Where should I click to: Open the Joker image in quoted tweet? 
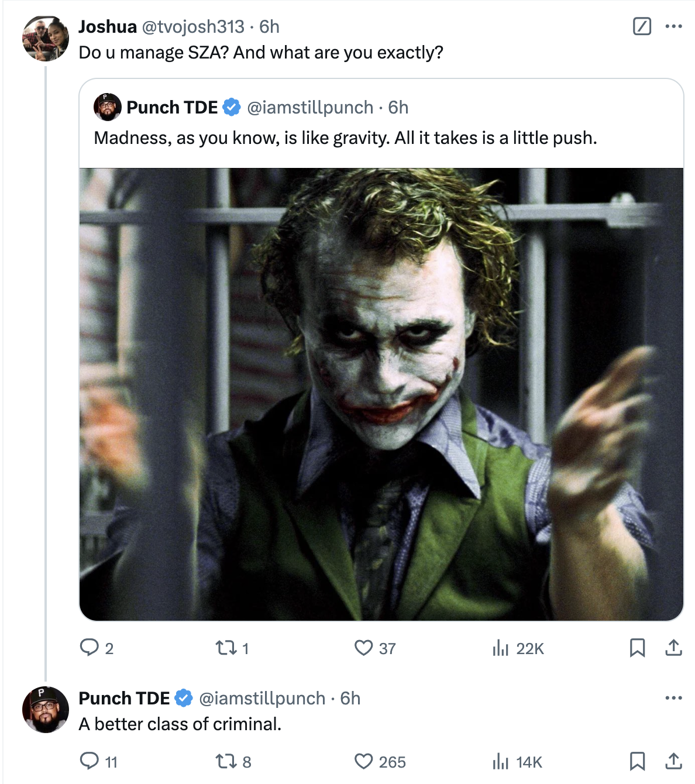click(x=381, y=394)
